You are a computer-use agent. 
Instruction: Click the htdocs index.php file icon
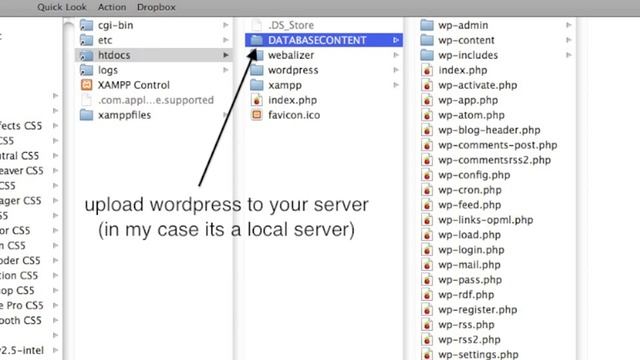[x=256, y=100]
